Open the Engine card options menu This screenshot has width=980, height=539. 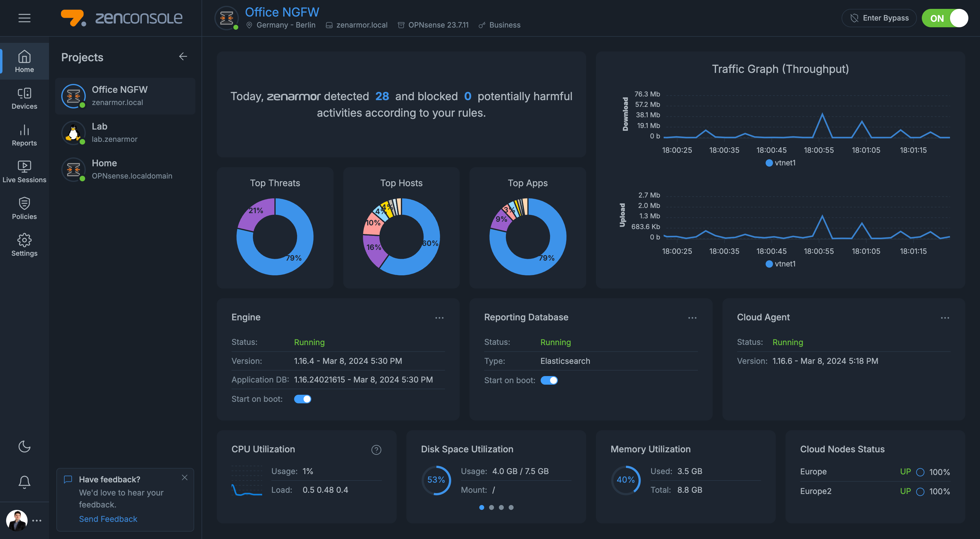coord(439,318)
